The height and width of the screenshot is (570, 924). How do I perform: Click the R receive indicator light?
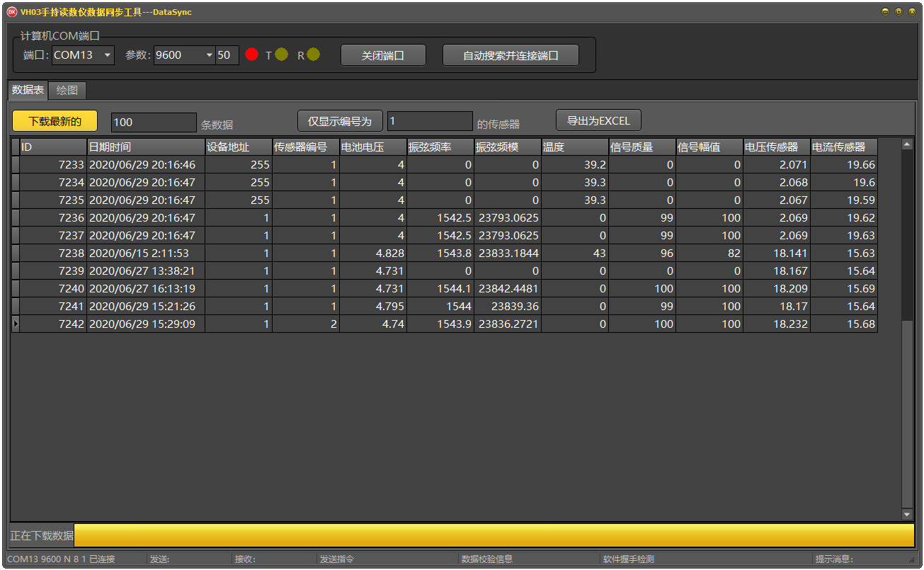click(313, 55)
